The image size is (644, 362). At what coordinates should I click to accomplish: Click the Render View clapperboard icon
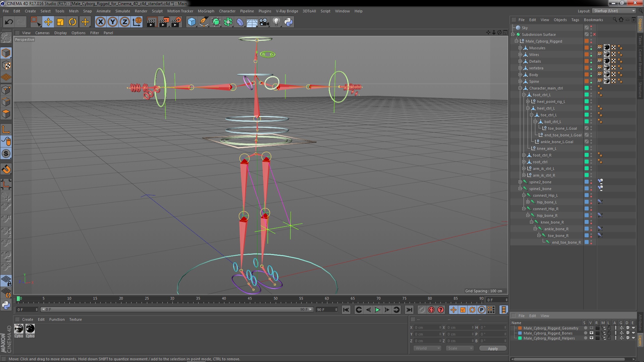[152, 22]
